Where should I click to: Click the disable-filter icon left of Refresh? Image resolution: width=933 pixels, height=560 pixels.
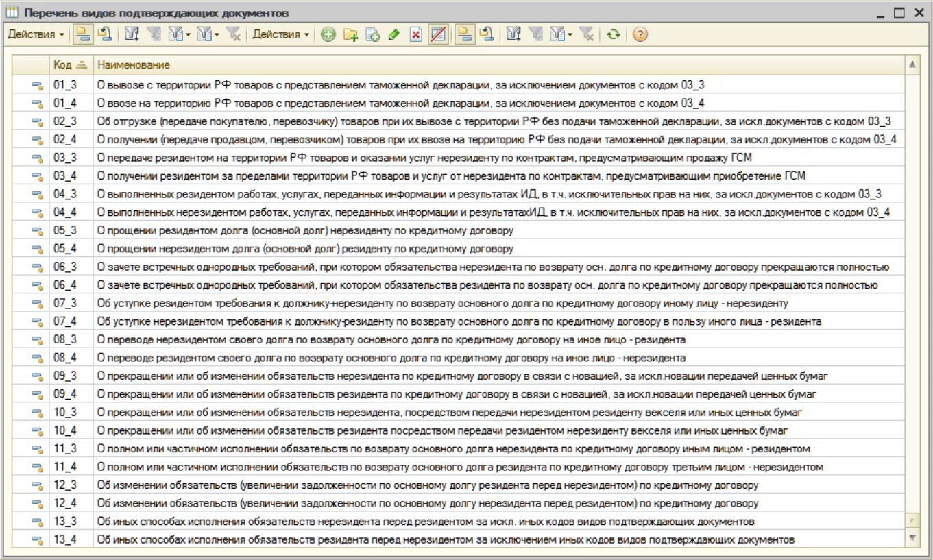(x=586, y=34)
